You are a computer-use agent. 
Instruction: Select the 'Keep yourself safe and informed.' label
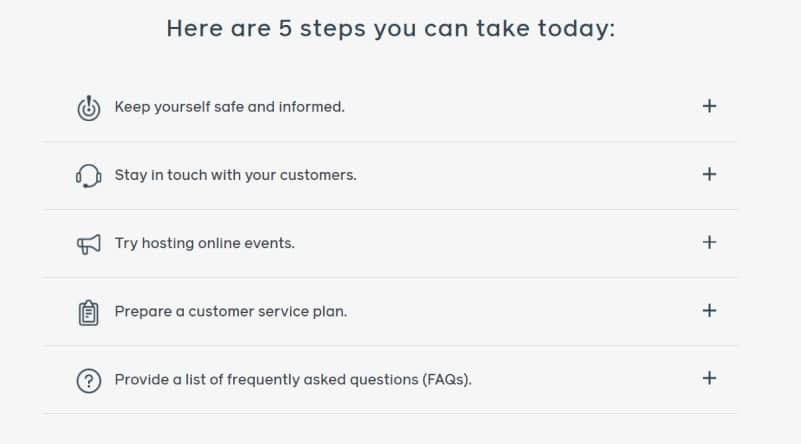click(x=229, y=107)
